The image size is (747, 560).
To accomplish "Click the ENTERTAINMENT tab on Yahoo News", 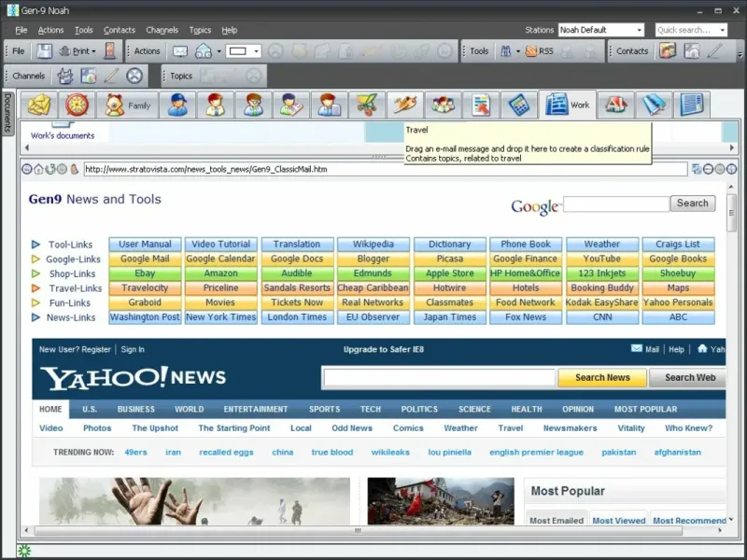I will coord(255,409).
